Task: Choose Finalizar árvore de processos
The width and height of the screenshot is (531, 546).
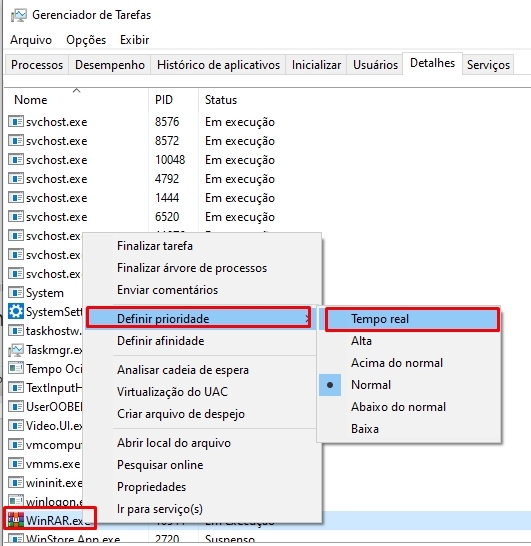Action: pos(202,268)
